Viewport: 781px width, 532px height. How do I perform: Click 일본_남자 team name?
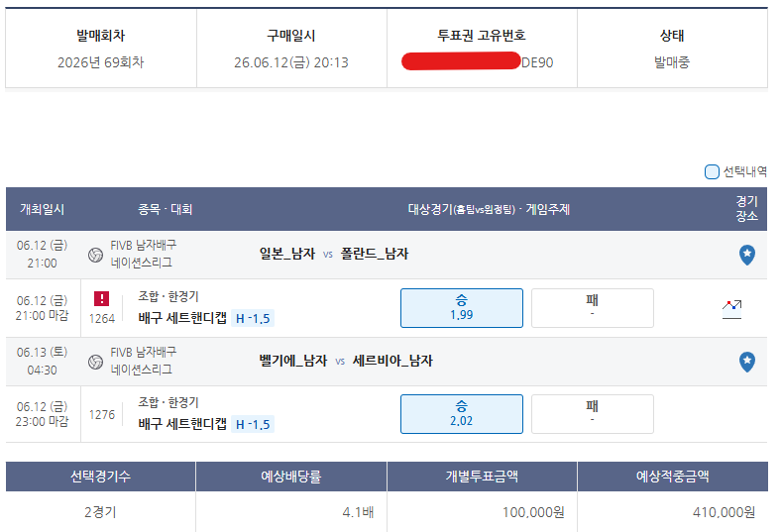point(287,254)
